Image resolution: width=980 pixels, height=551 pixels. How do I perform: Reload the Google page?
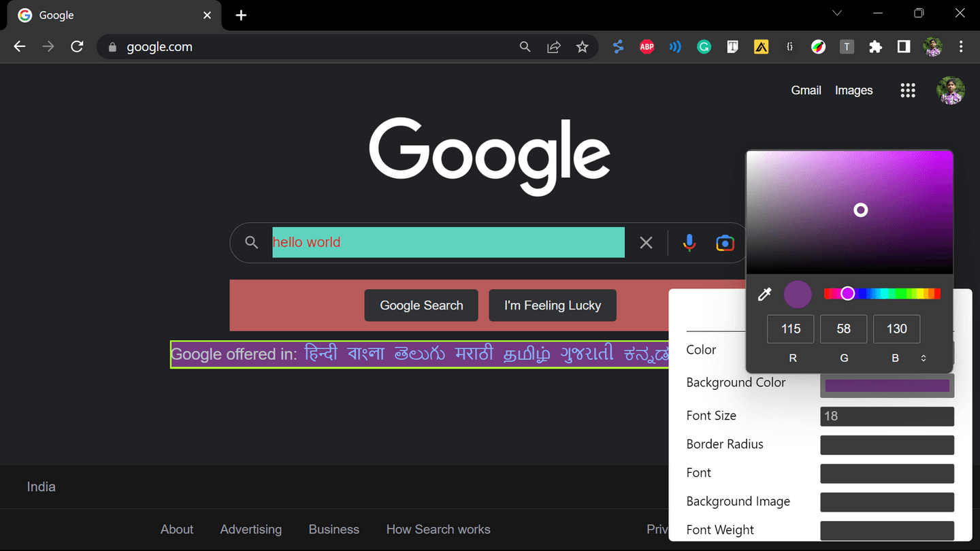coord(78,47)
